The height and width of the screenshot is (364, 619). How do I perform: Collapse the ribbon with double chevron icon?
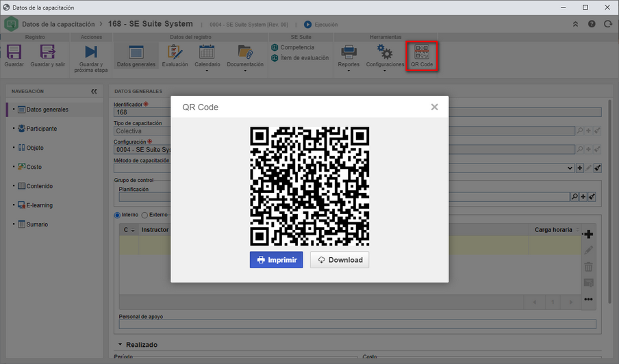(x=575, y=24)
